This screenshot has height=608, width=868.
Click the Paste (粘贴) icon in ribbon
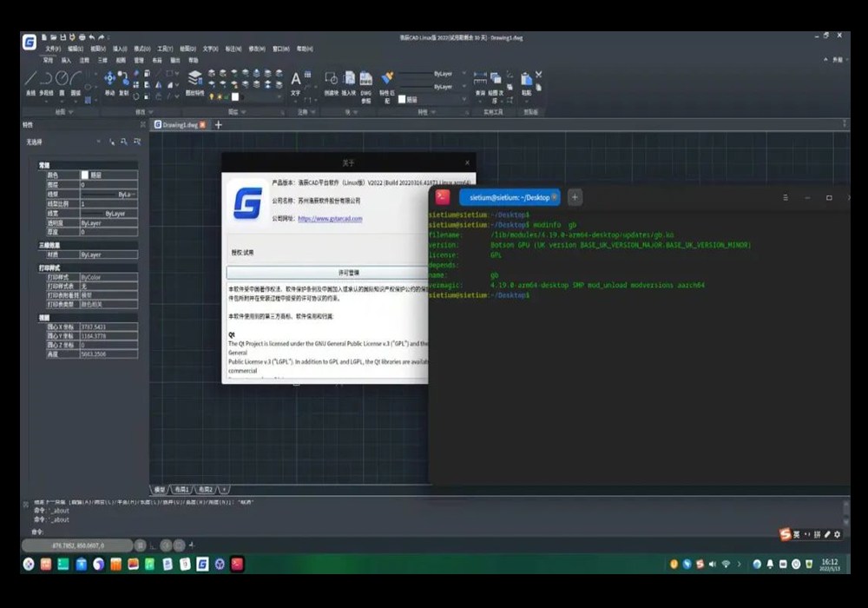click(526, 81)
